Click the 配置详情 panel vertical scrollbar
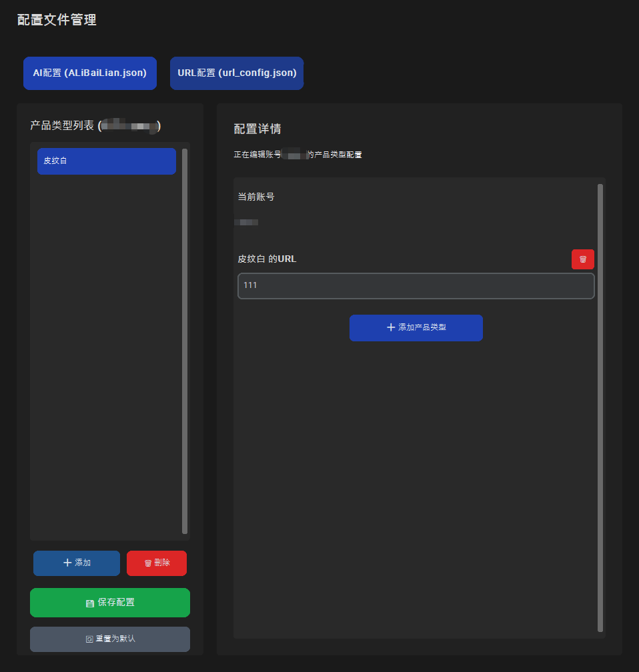639x672 pixels. (x=600, y=407)
